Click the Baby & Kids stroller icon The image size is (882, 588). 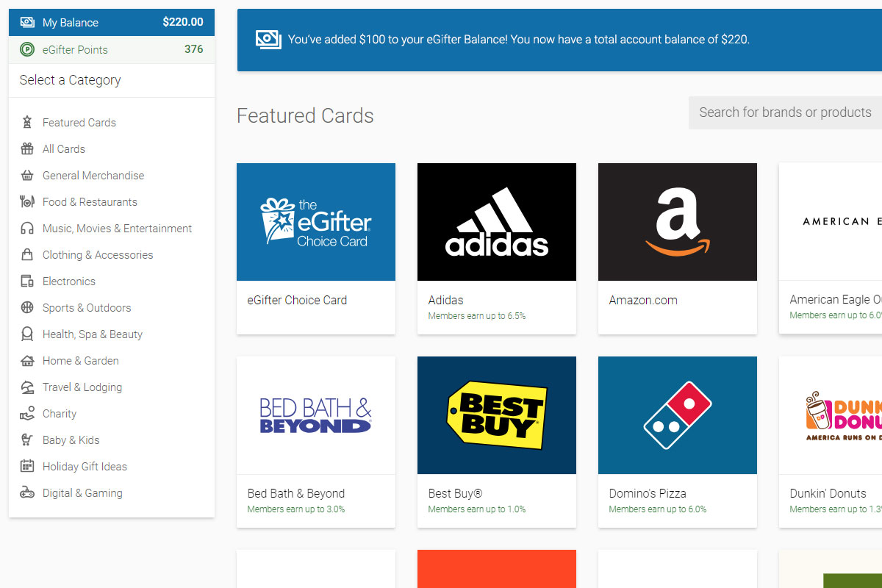(27, 440)
